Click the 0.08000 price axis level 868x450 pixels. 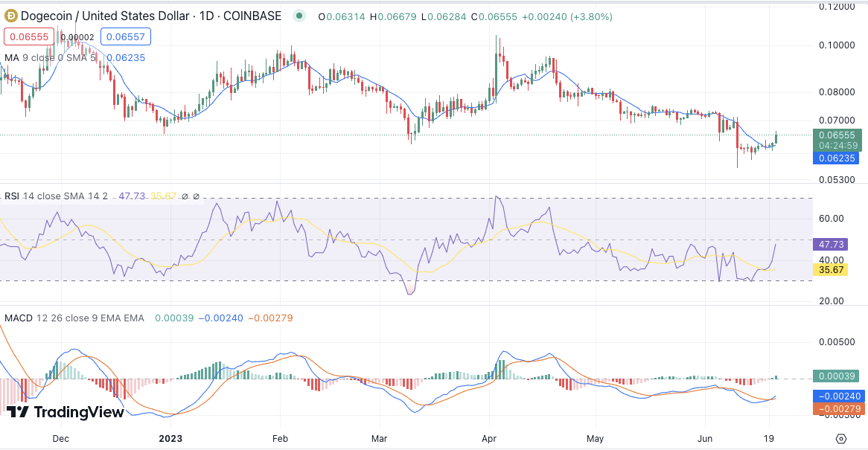point(837,91)
